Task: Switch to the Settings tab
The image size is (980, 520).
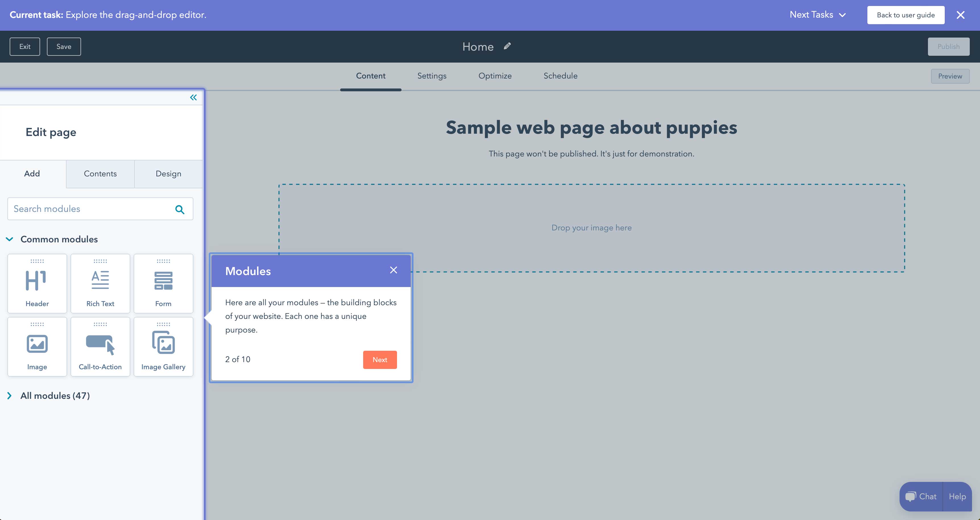Action: pos(432,76)
